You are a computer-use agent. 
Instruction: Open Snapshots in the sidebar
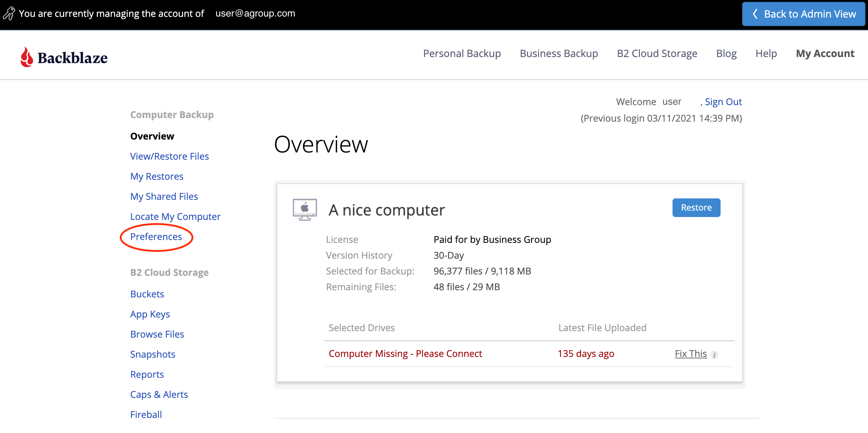[153, 354]
